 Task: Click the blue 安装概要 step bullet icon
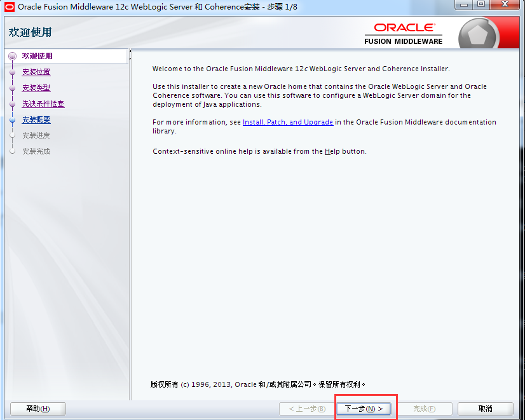[12, 120]
